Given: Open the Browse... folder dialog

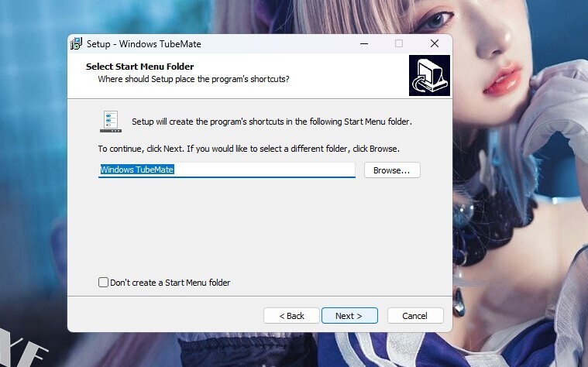Looking at the screenshot, I should [392, 170].
